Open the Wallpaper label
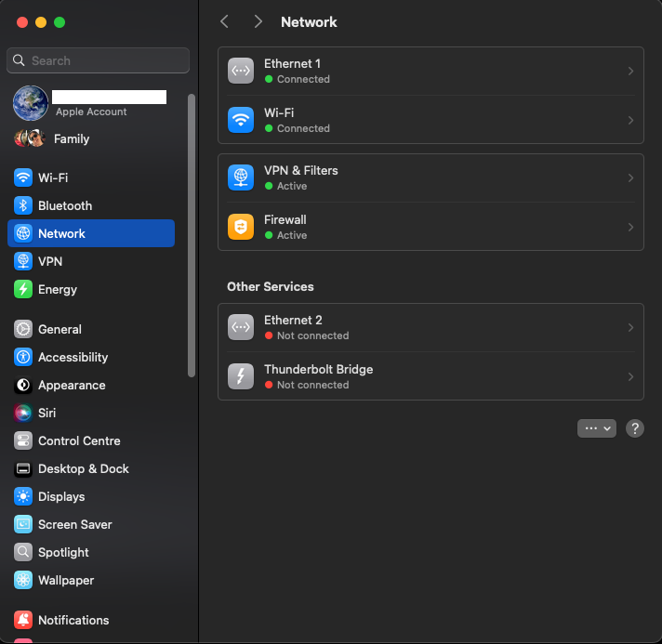662x644 pixels. coord(66,581)
